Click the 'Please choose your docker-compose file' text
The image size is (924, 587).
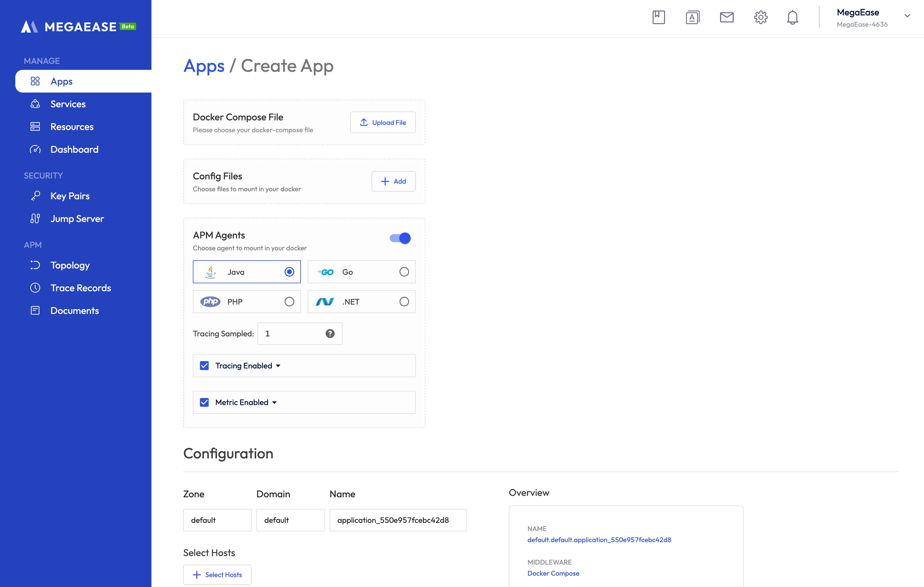pos(253,130)
